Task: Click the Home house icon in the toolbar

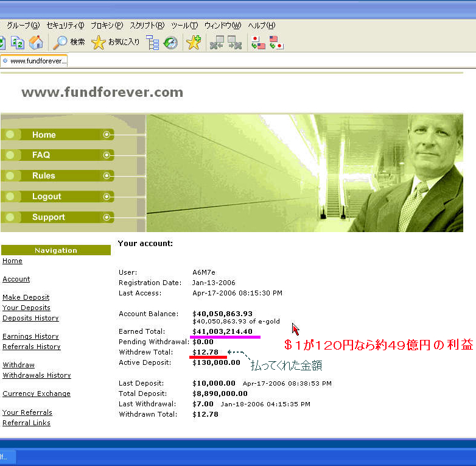Action: [36, 43]
